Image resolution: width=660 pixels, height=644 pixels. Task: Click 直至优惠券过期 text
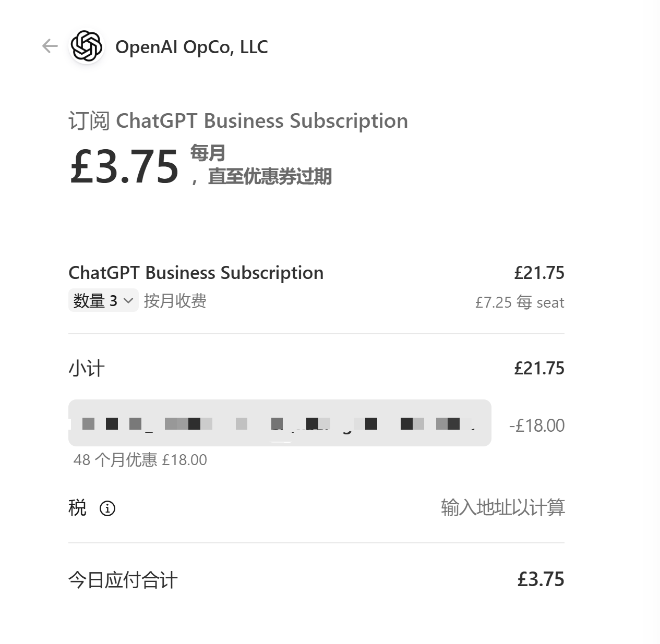tap(270, 177)
